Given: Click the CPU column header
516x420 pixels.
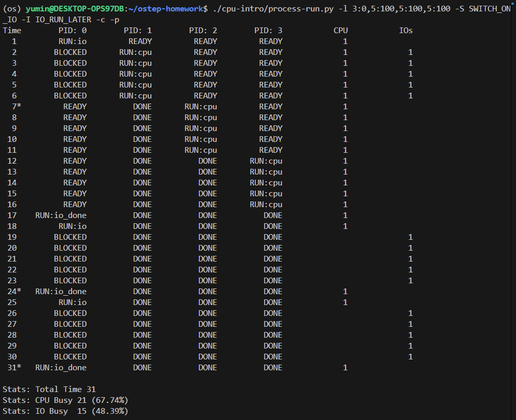Looking at the screenshot, I should pos(340,31).
